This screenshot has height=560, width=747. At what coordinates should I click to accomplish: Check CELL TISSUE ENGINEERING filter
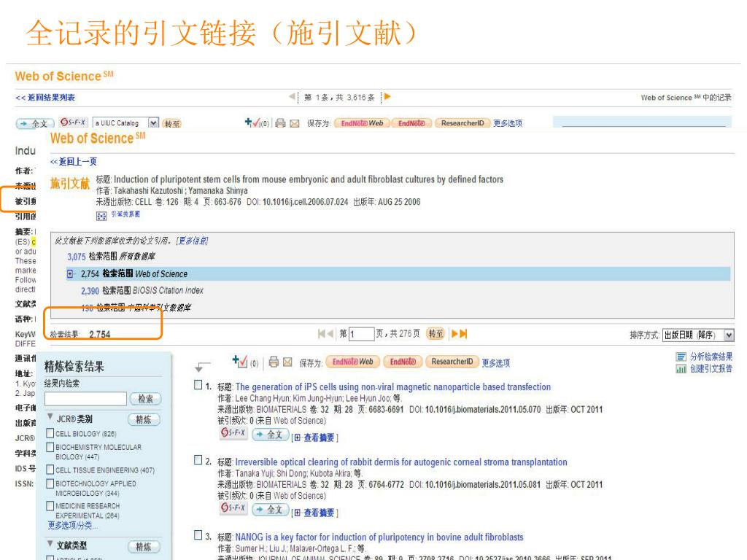(50, 470)
